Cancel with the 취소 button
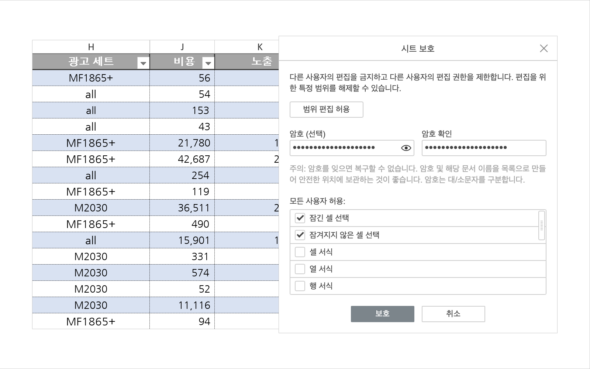This screenshot has width=590, height=369. click(x=453, y=314)
